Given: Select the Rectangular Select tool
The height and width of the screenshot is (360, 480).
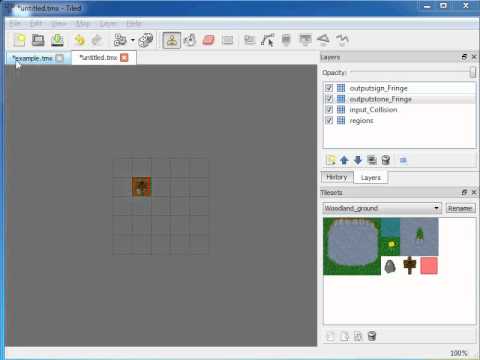Looking at the screenshot, I should (x=228, y=40).
